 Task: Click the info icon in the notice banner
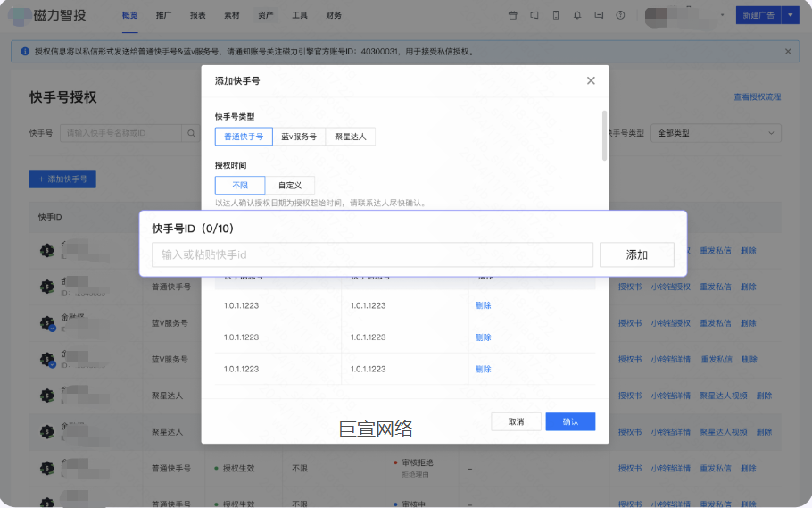point(25,51)
